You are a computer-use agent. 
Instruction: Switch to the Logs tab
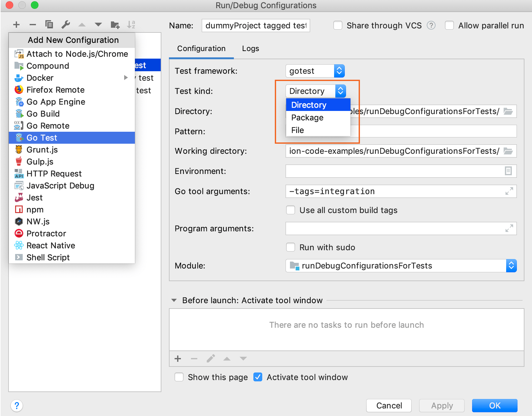(x=251, y=49)
